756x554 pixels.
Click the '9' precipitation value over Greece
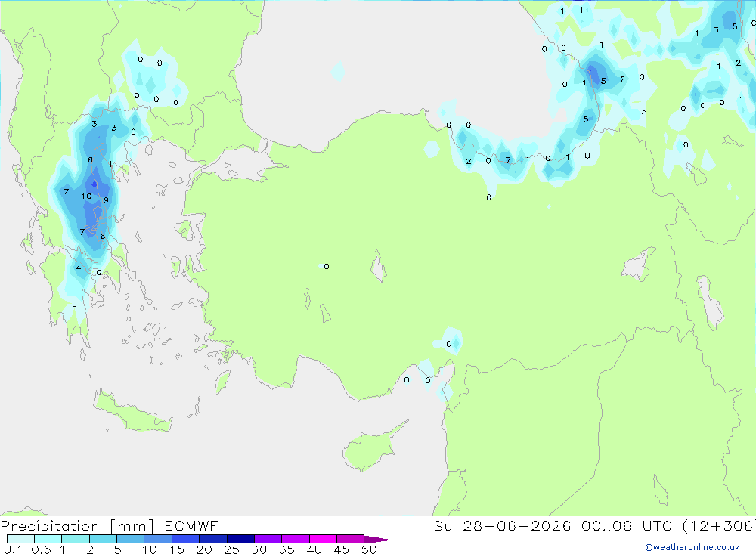pos(106,200)
